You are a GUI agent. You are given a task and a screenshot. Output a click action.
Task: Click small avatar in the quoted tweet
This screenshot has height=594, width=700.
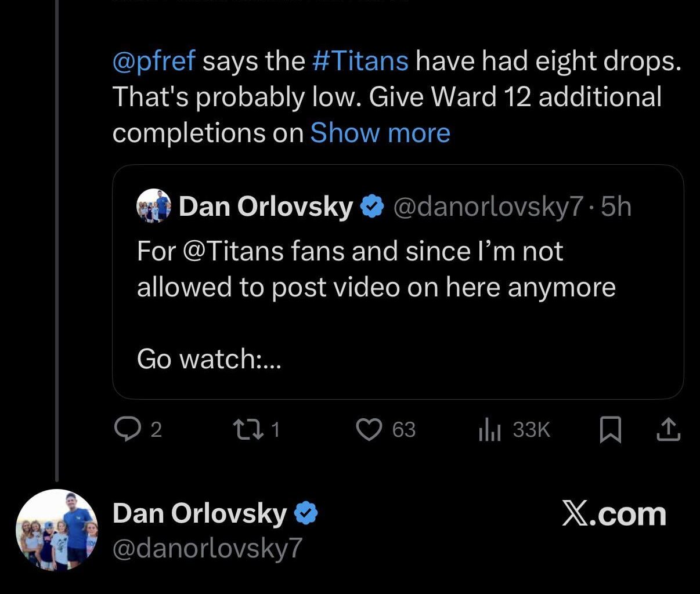point(154,207)
